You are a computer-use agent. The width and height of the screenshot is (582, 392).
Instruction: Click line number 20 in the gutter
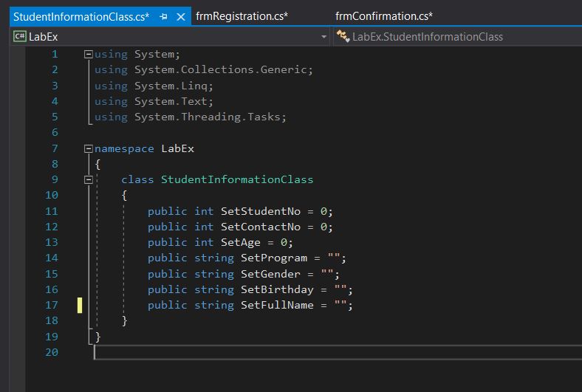[52, 352]
